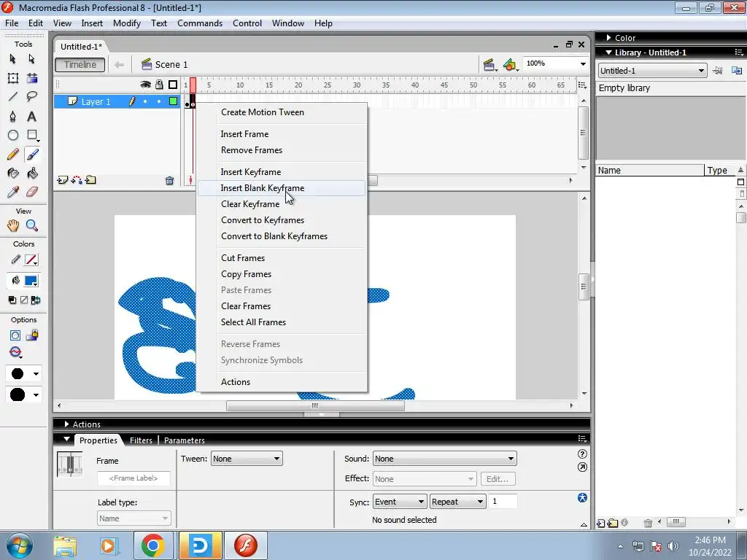Select the Pen tool
This screenshot has width=747, height=560.
coord(13,116)
